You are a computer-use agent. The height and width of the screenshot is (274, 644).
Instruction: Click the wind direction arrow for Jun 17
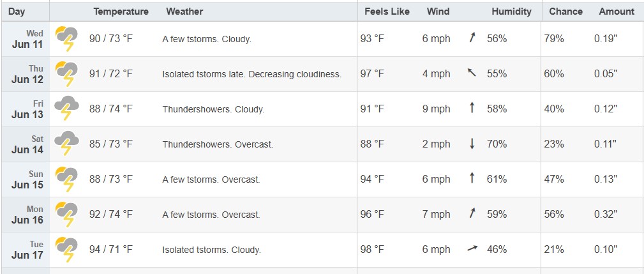pos(473,248)
